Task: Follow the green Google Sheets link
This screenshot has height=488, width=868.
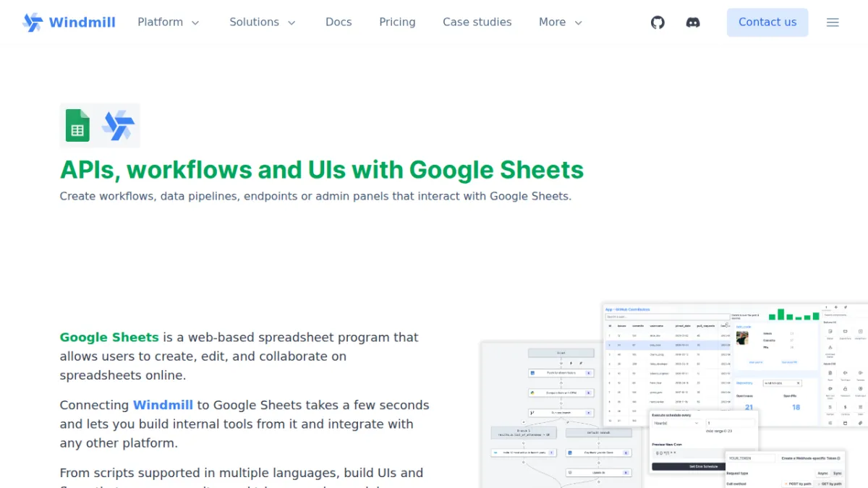Action: pyautogui.click(x=109, y=338)
